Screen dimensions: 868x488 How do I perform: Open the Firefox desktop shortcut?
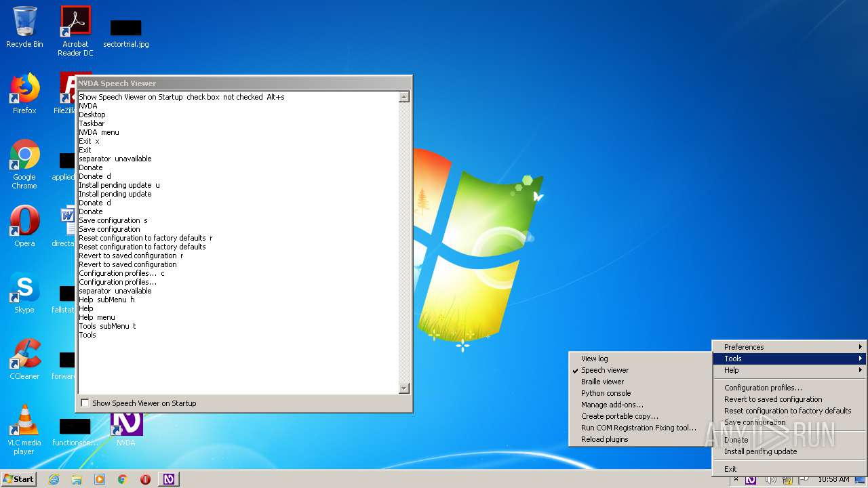[24, 94]
